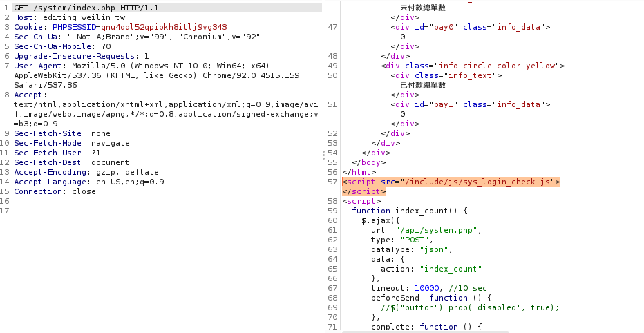Click the Safari/537.36 text
The height and width of the screenshot is (333, 644).
45,85
